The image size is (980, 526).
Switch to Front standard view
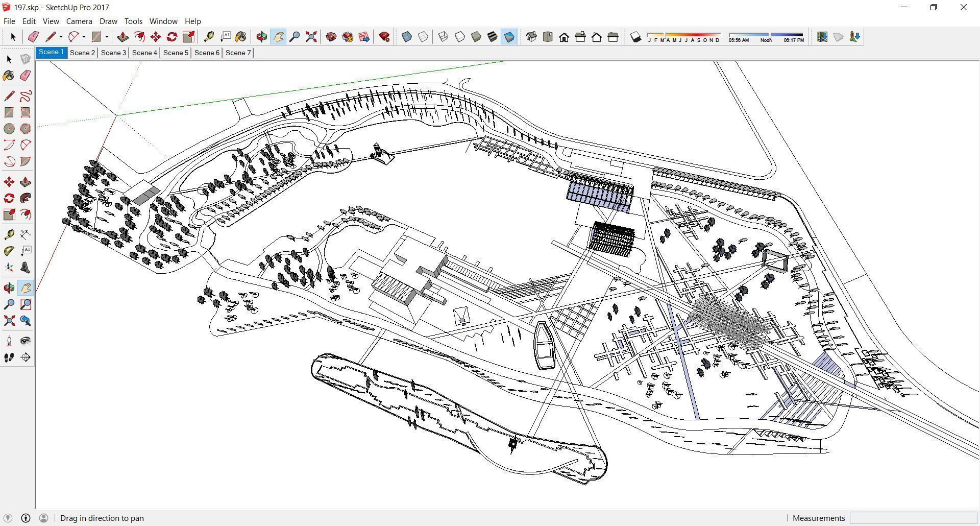click(564, 37)
